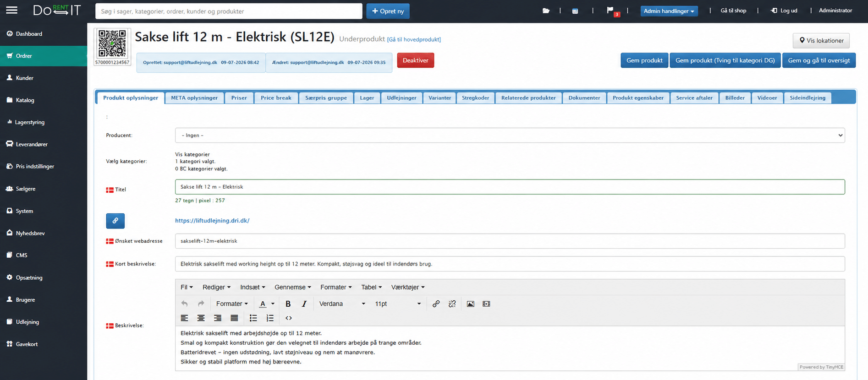Switch to the Lager tab
This screenshot has width=868, height=380.
click(x=367, y=98)
